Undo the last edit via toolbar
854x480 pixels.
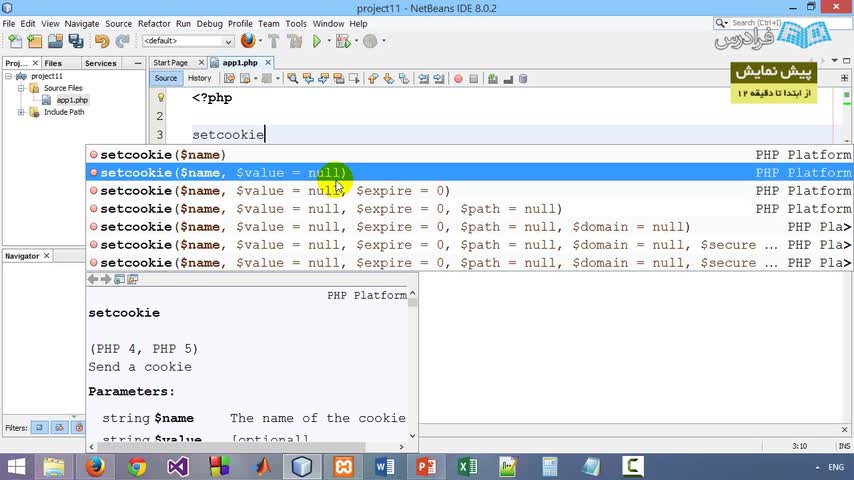102,41
